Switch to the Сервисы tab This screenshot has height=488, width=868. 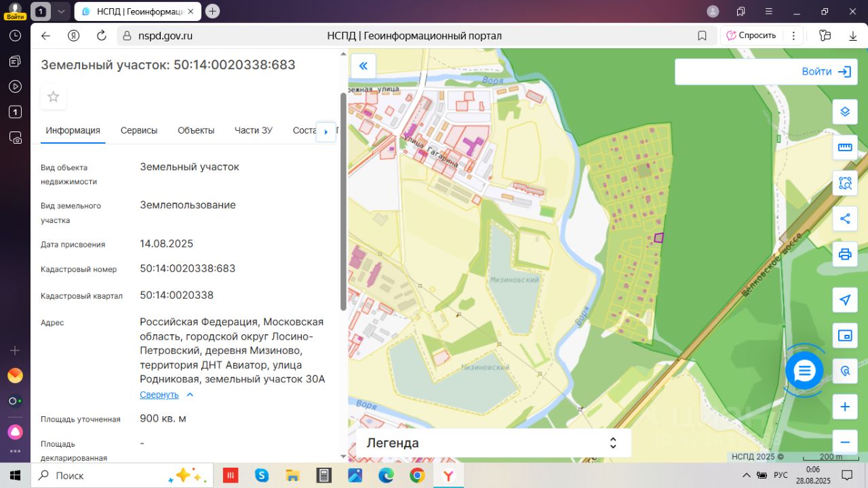[139, 130]
